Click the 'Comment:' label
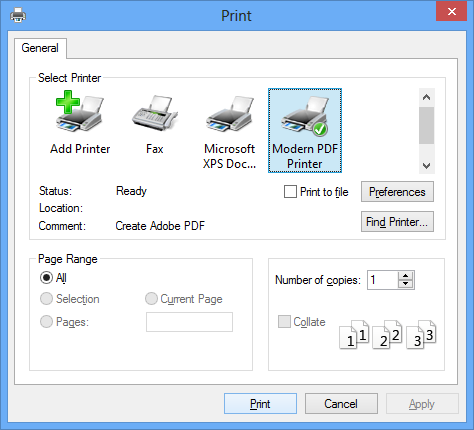 point(62,226)
